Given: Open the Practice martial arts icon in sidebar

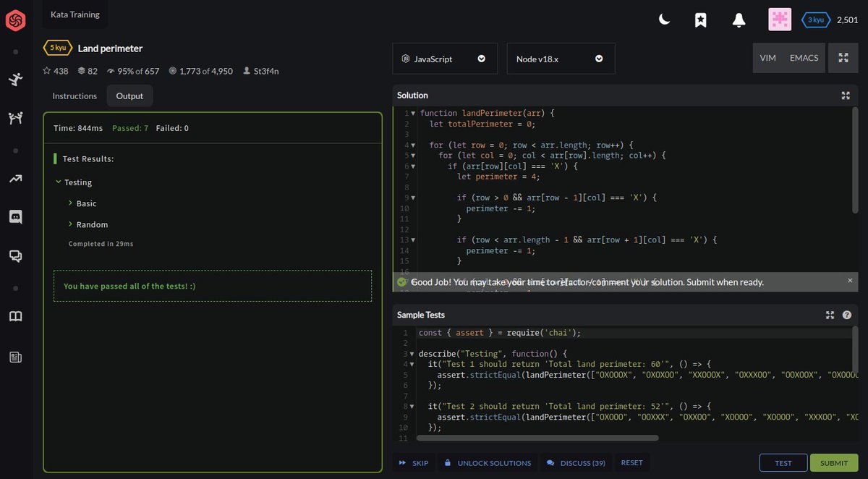Looking at the screenshot, I should click(16, 80).
